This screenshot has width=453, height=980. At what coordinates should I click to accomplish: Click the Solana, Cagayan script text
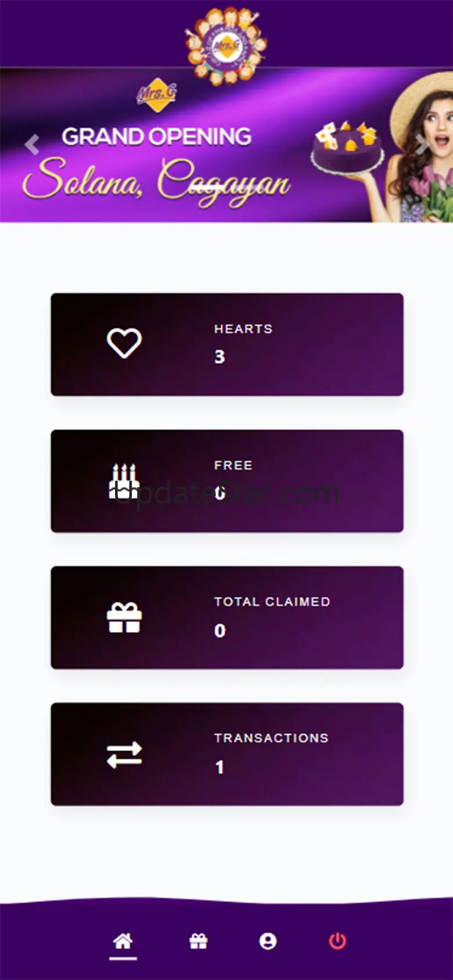[x=157, y=180]
